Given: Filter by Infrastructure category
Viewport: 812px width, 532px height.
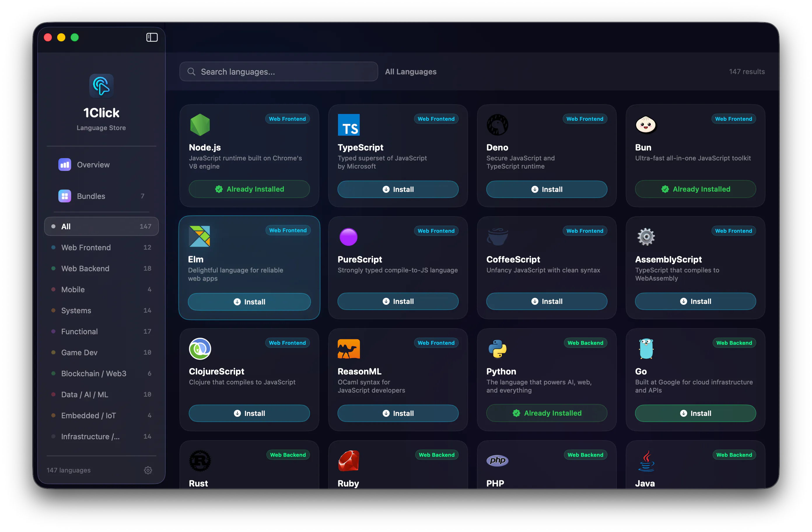Looking at the screenshot, I should click(101, 436).
